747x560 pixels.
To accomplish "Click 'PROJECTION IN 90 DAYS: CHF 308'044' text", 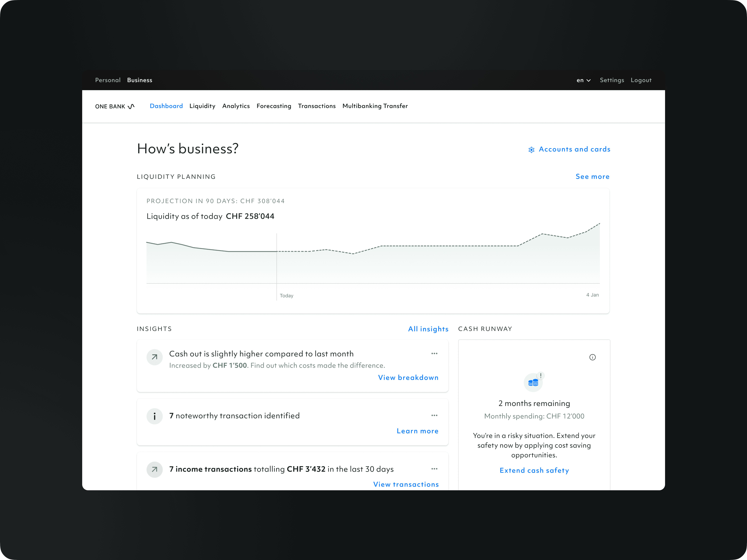I will 215,201.
